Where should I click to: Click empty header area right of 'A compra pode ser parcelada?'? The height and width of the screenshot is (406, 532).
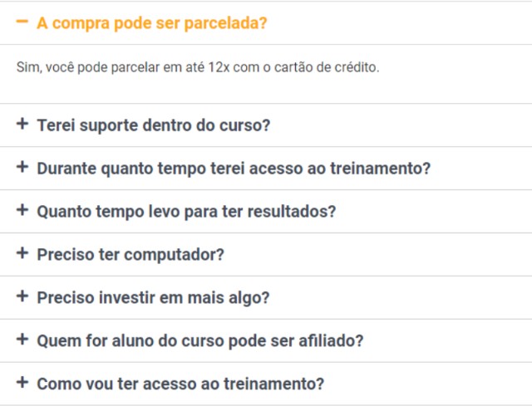coord(399,23)
